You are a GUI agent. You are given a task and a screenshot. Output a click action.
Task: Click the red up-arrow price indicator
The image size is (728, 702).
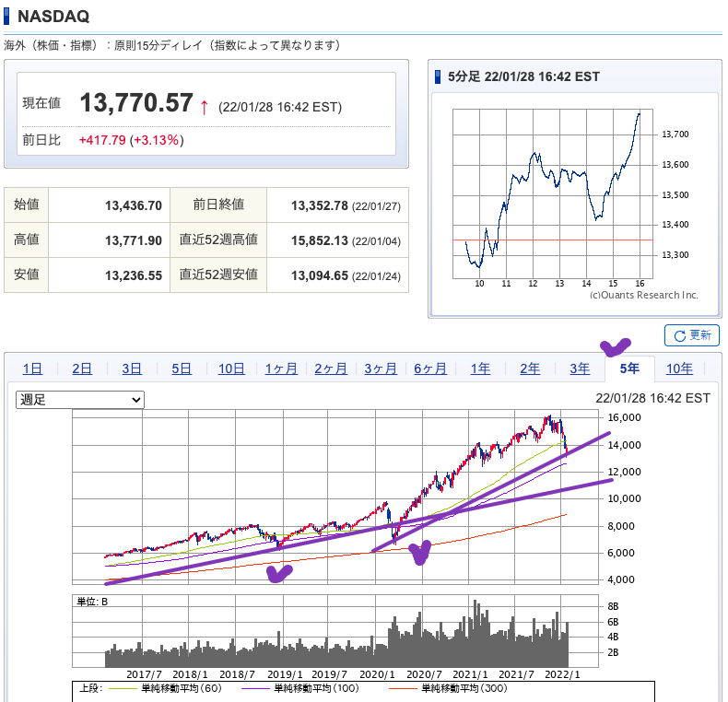[x=204, y=107]
